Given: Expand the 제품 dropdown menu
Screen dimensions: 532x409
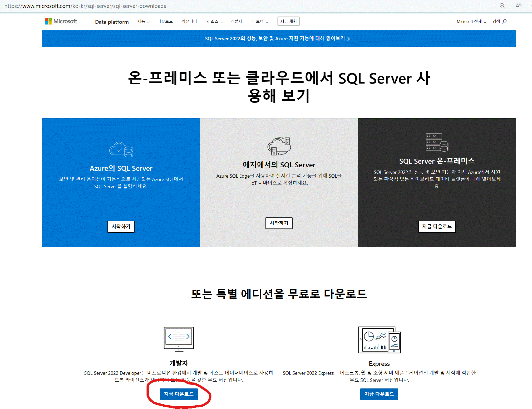Looking at the screenshot, I should (143, 21).
